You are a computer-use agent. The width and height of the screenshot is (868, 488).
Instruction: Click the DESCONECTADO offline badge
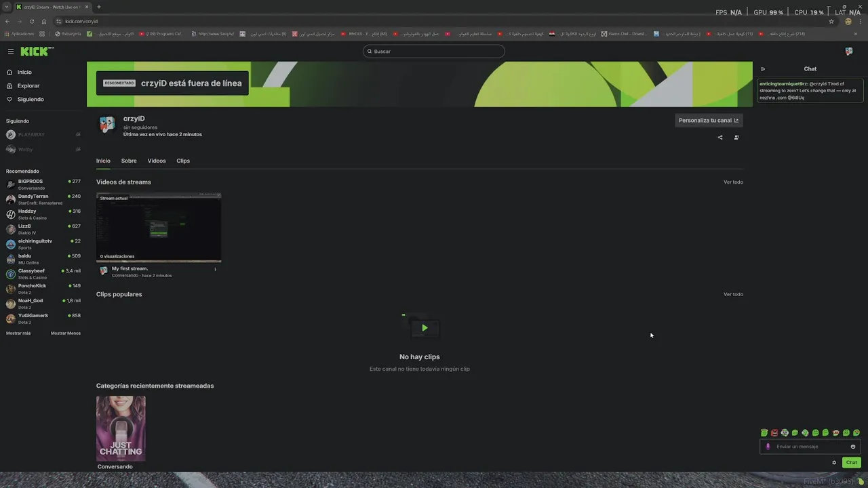click(x=119, y=83)
